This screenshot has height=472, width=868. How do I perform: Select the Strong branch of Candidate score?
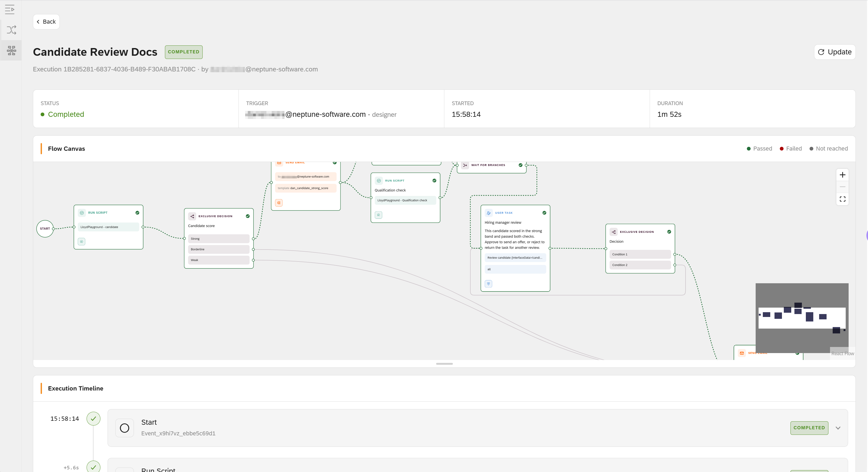(x=219, y=239)
